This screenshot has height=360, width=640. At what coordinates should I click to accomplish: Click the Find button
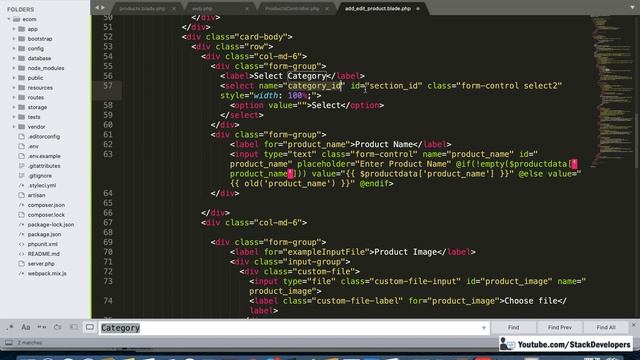pyautogui.click(x=513, y=327)
